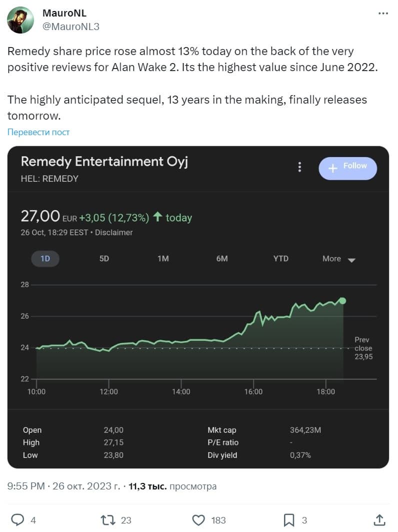Like the post with heart icon

[x=198, y=520]
